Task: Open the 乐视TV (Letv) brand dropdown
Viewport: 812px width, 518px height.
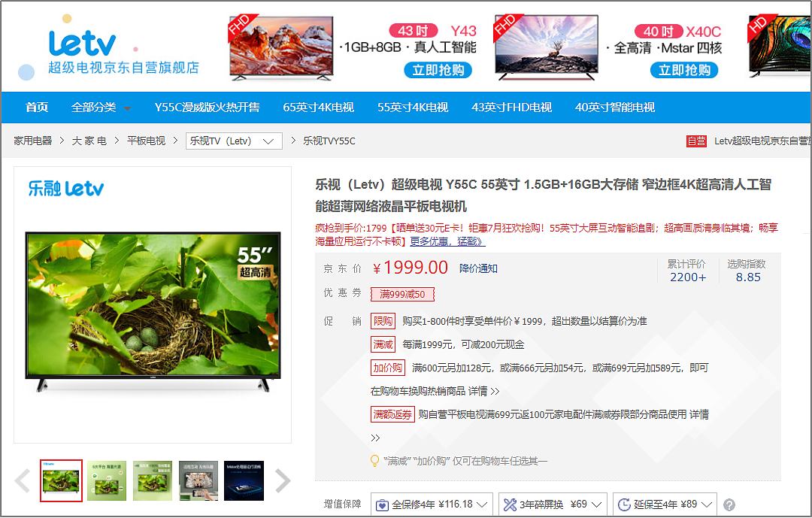Action: point(234,141)
